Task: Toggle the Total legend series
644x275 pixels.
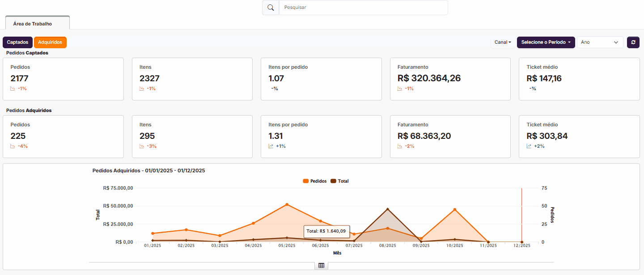Action: [x=339, y=181]
